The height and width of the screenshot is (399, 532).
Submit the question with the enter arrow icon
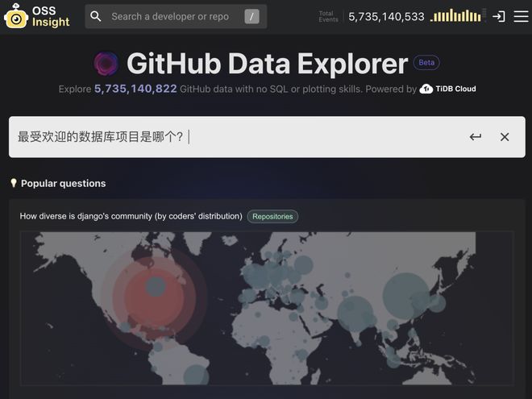[476, 137]
